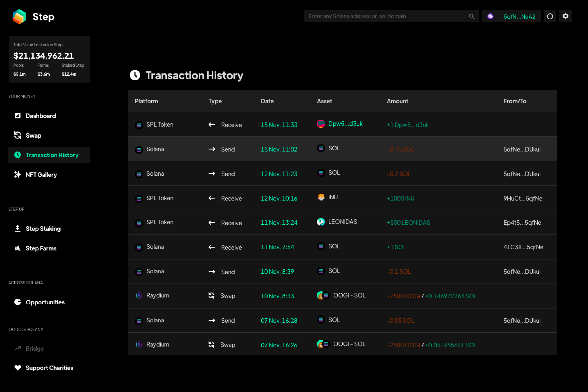Click the Swap arrows sidebar icon

(17, 135)
